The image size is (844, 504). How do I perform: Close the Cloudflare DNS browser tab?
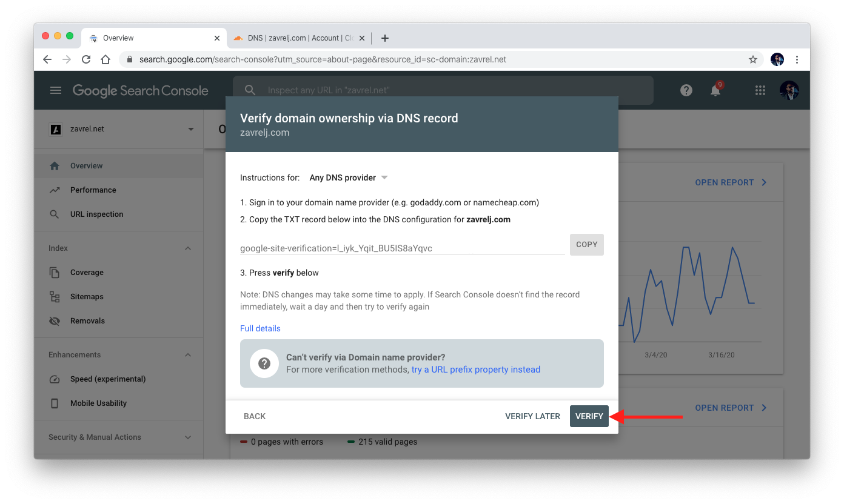[362, 38]
